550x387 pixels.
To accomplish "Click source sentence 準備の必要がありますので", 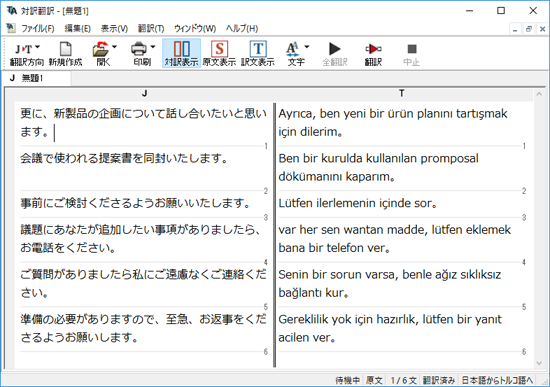I will (143, 328).
